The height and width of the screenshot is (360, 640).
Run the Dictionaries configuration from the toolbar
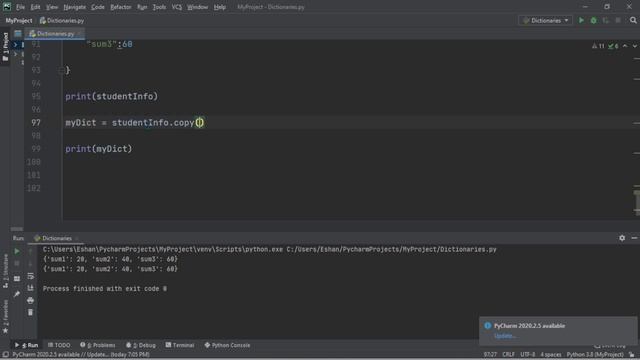pos(581,20)
